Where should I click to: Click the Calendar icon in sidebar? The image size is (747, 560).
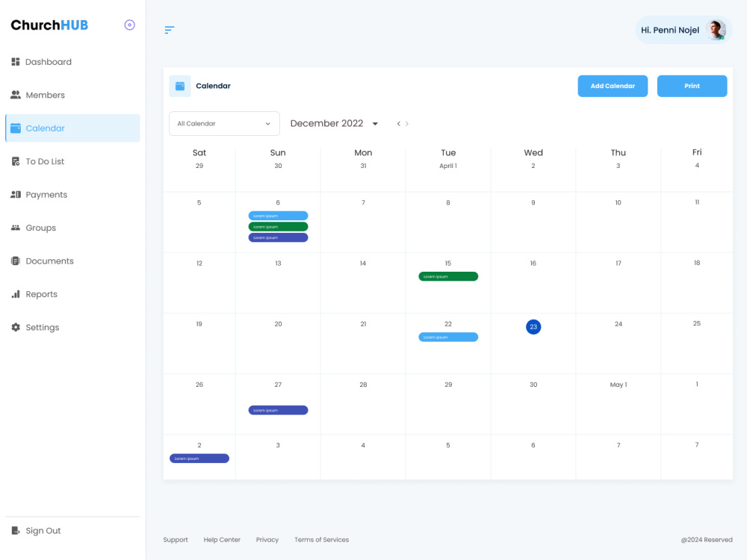click(x=15, y=128)
